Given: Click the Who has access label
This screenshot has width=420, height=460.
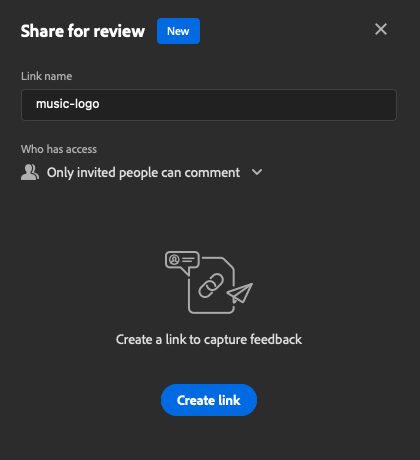Looking at the screenshot, I should 59,149.
